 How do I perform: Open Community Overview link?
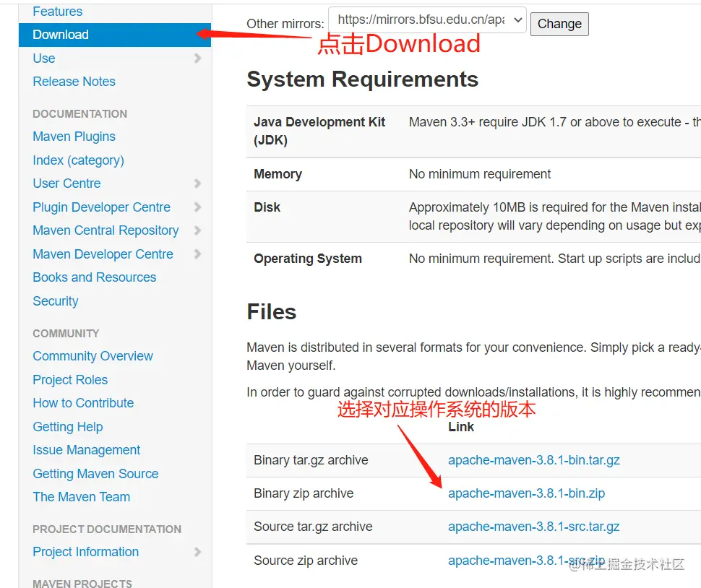click(93, 356)
